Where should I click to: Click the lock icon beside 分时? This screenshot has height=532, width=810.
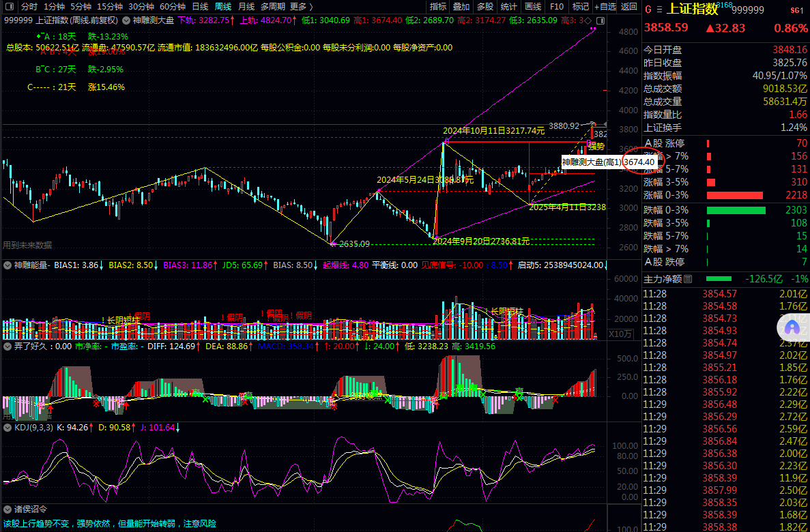point(10,6)
